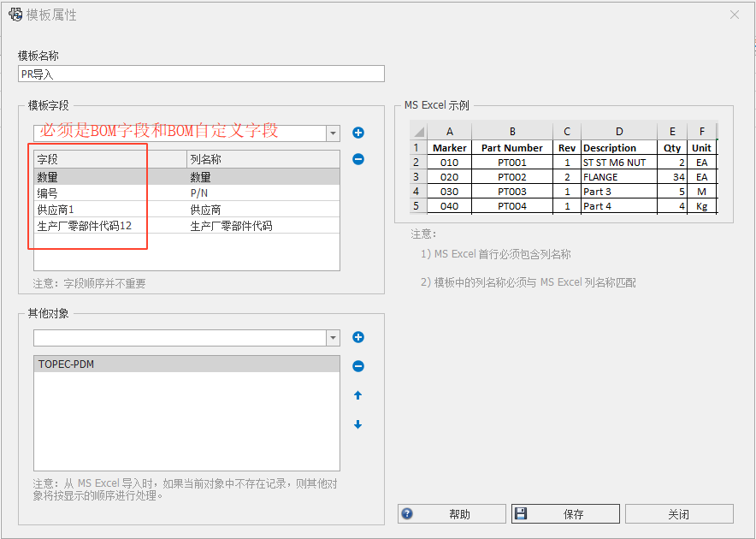Viewport: 756px width, 539px height.
Task: Click the FLANGE cell in Excel example
Action: click(619, 176)
